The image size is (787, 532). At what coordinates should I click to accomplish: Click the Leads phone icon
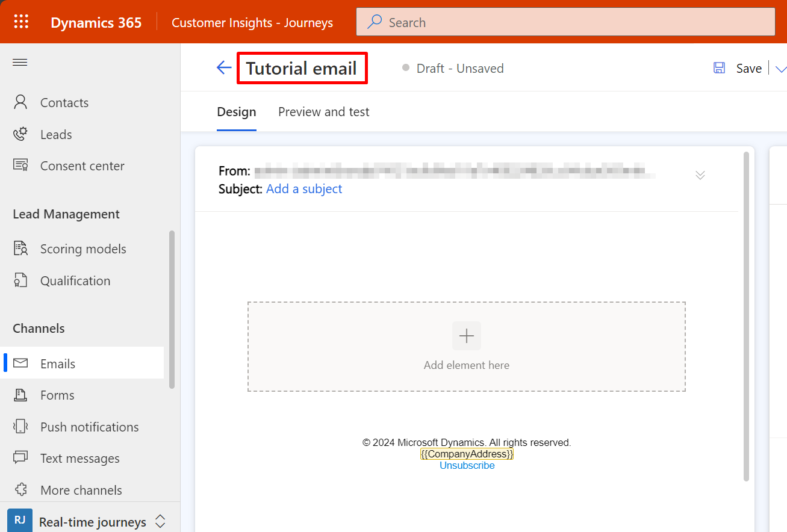click(20, 134)
